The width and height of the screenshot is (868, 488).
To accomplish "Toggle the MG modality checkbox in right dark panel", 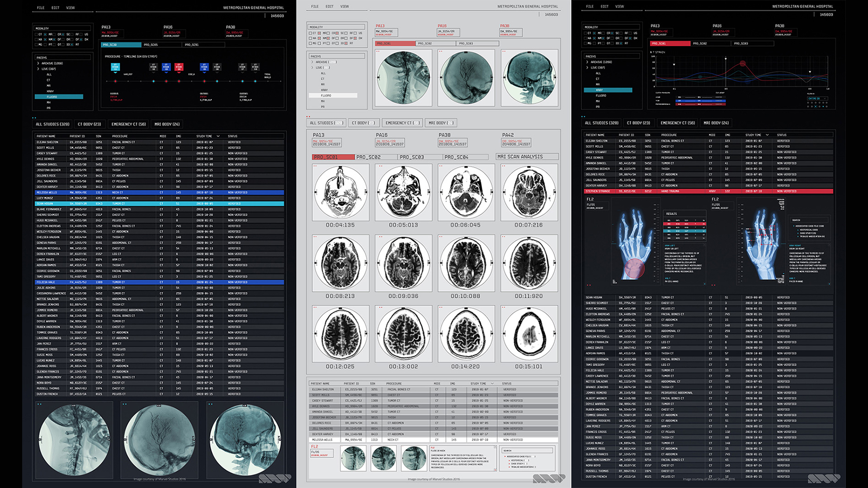I will [x=585, y=43].
